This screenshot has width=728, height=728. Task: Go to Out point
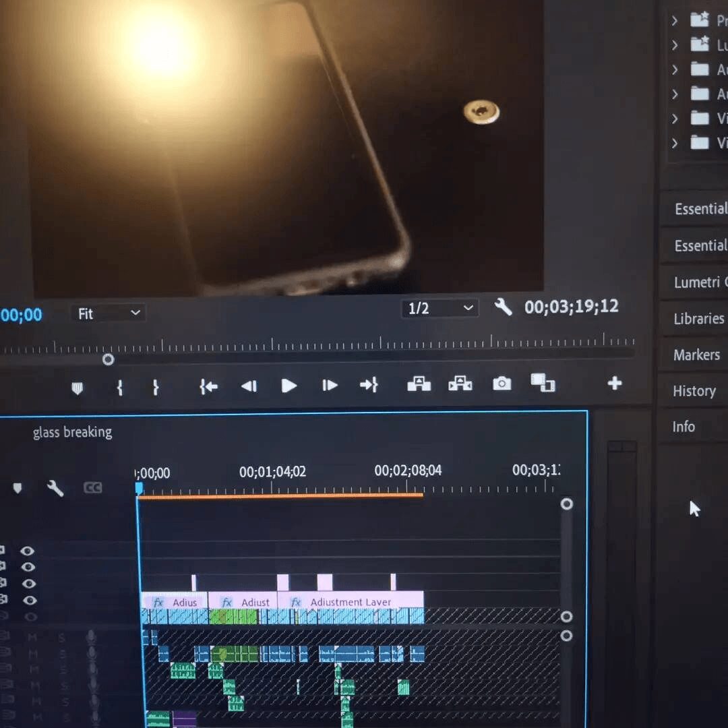(369, 385)
